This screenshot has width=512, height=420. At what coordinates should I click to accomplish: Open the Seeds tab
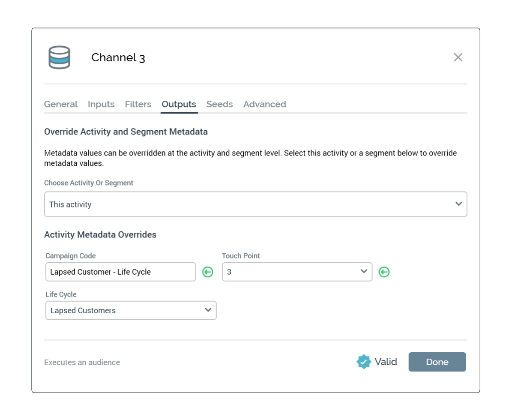point(219,104)
